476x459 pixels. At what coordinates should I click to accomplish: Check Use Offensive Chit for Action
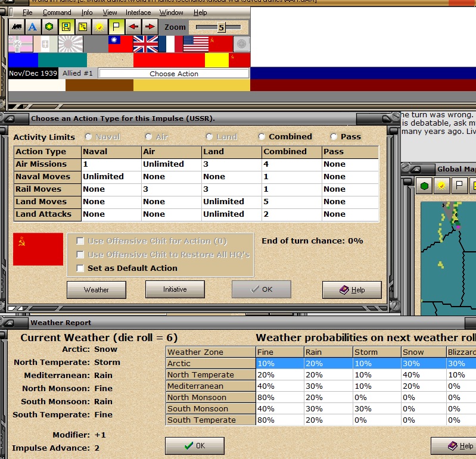pyautogui.click(x=80, y=241)
